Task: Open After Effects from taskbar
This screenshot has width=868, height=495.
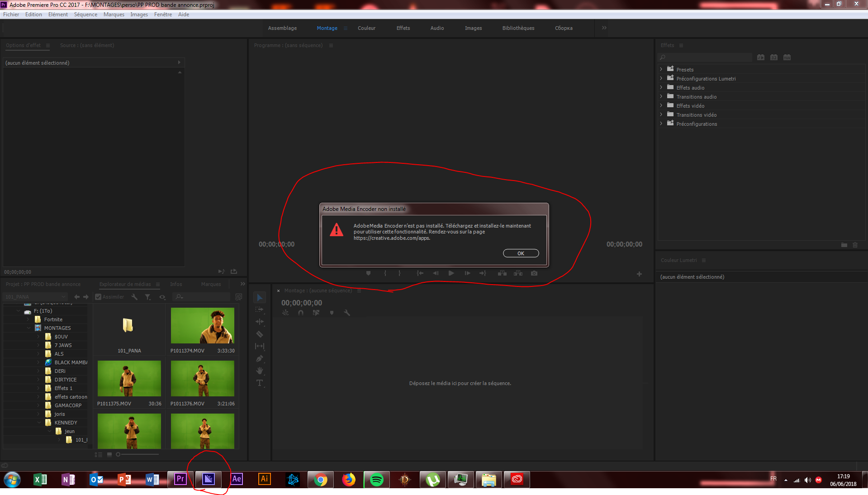Action: tap(237, 479)
